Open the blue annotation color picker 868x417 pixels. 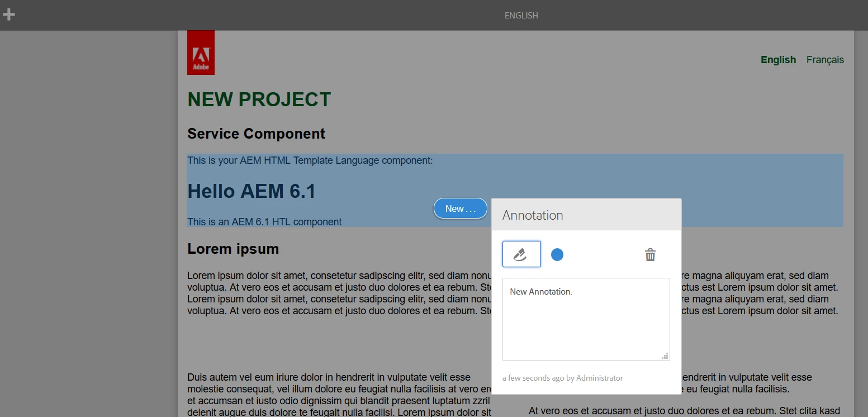[x=557, y=255]
